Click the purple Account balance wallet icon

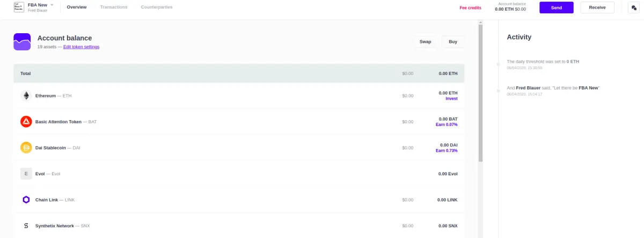click(22, 42)
